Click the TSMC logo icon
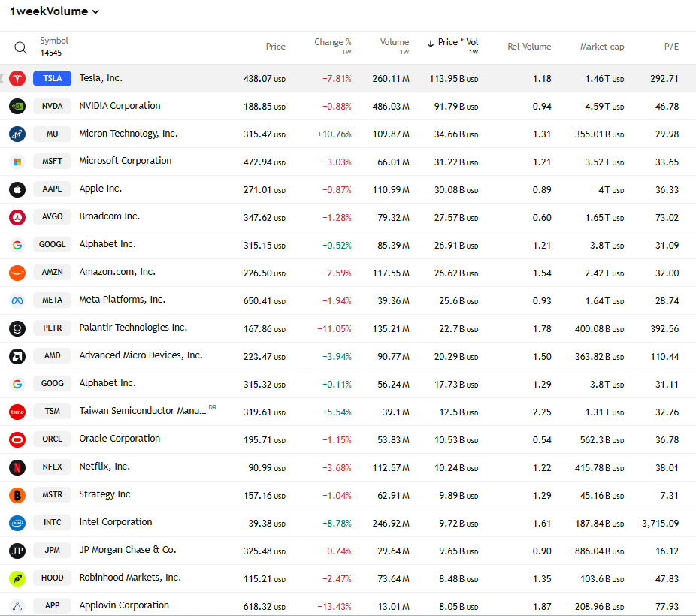The height and width of the screenshot is (616, 696). pos(17,412)
